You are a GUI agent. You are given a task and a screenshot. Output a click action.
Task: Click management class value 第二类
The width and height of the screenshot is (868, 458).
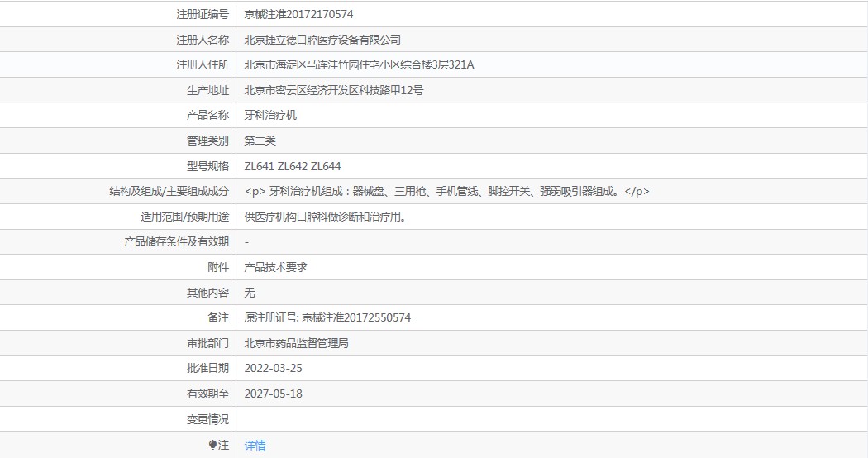click(260, 141)
